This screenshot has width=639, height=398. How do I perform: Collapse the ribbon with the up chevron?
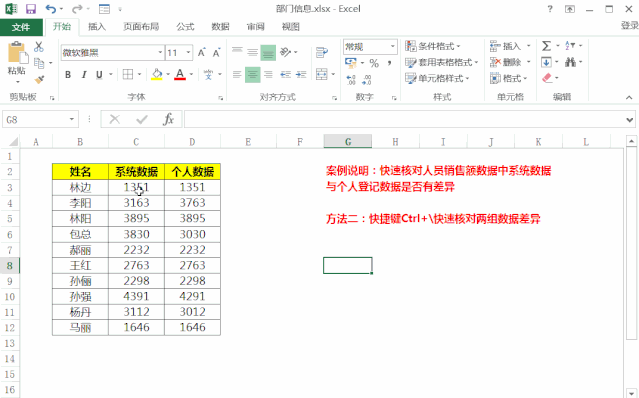(x=629, y=97)
